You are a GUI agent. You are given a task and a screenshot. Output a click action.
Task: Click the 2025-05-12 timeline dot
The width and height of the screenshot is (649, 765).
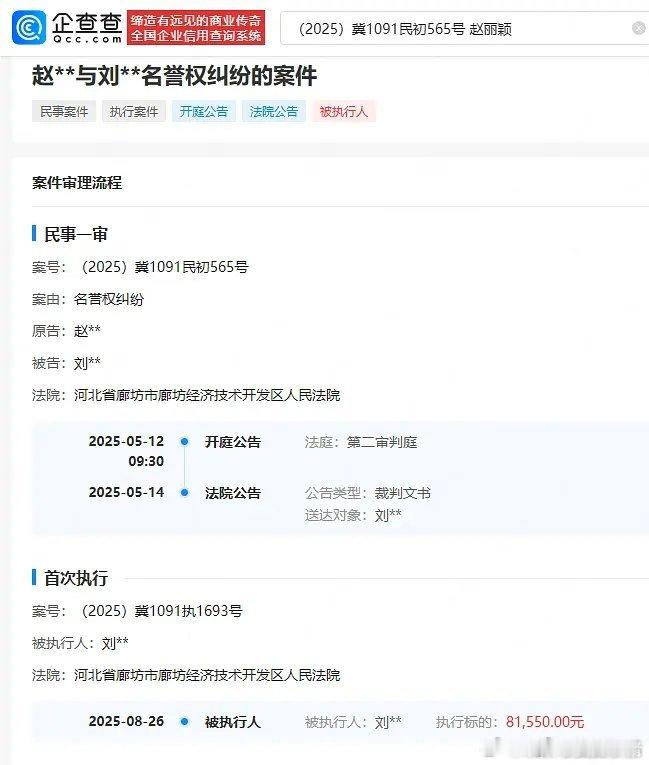(184, 442)
